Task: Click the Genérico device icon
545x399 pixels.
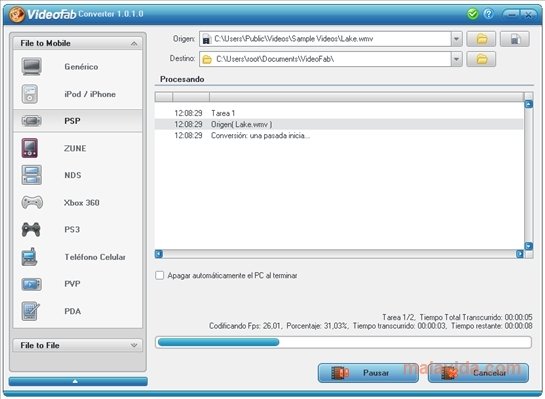Action: (x=32, y=66)
